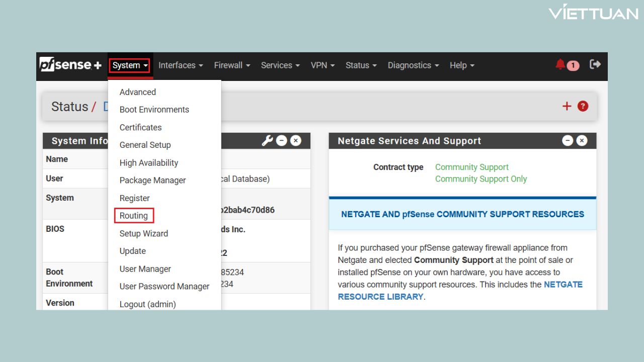Click the pfSense Plus logo
Viewport: 644px width, 362px height.
[x=70, y=65]
